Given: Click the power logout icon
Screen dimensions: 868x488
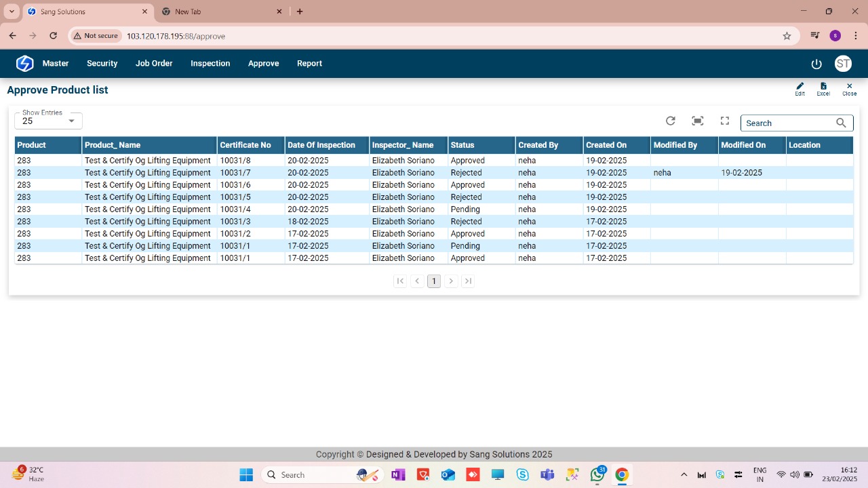Looking at the screenshot, I should [x=816, y=64].
